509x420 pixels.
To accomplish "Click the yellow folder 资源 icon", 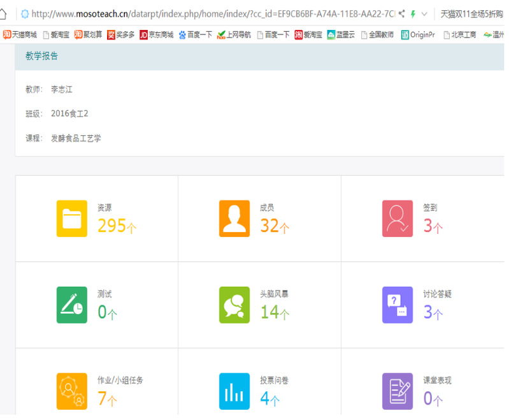I will point(71,219).
